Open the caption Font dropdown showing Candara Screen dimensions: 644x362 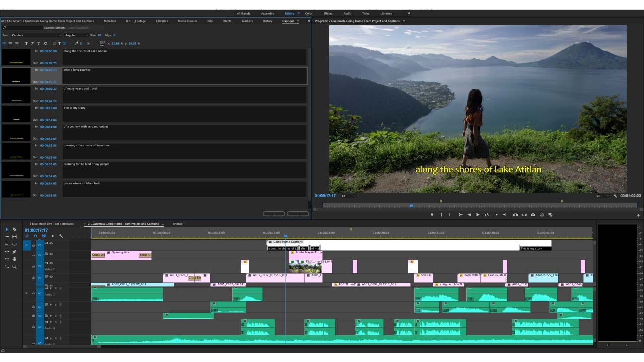pyautogui.click(x=36, y=35)
